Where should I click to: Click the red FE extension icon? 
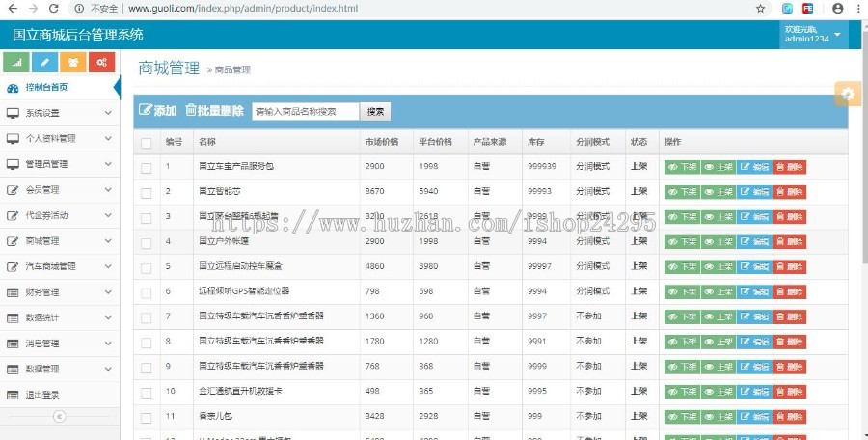[x=808, y=9]
